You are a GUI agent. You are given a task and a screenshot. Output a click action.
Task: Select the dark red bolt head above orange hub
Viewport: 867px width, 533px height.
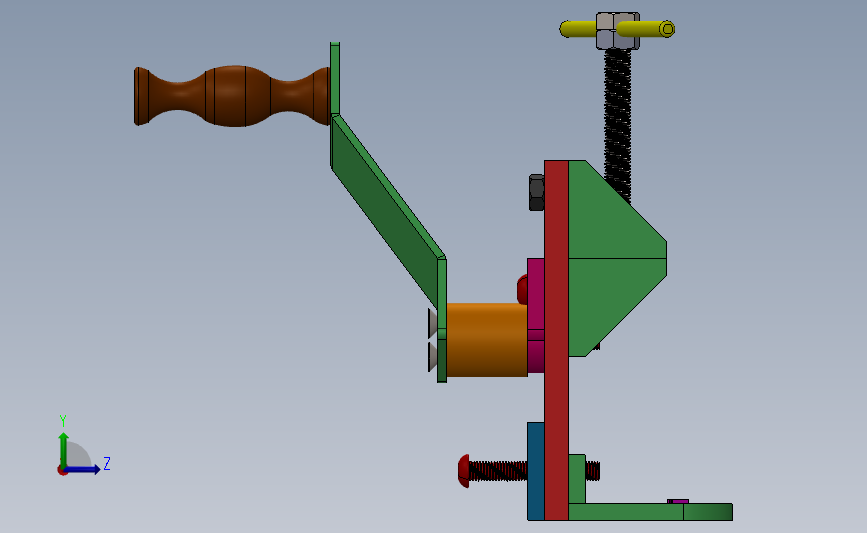(x=522, y=289)
